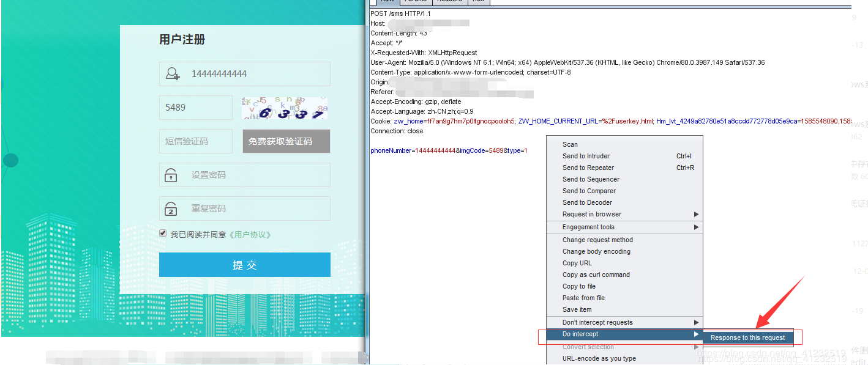868x365 pixels.
Task: Click the Cookie header line
Action: 611,121
